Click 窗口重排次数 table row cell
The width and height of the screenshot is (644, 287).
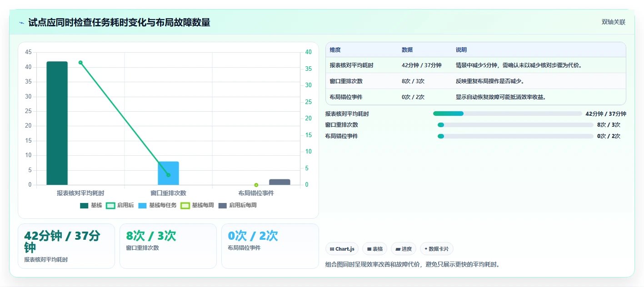tap(346, 81)
